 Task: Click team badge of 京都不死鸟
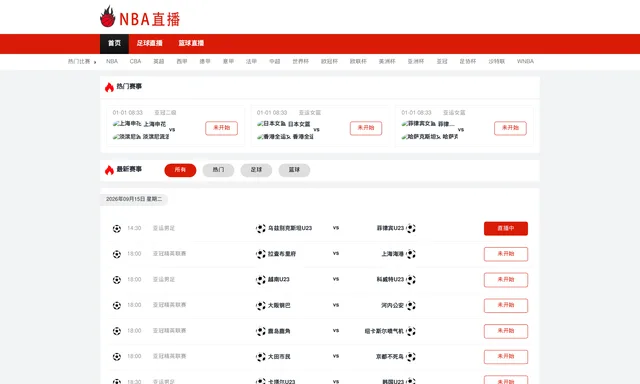pos(411,357)
